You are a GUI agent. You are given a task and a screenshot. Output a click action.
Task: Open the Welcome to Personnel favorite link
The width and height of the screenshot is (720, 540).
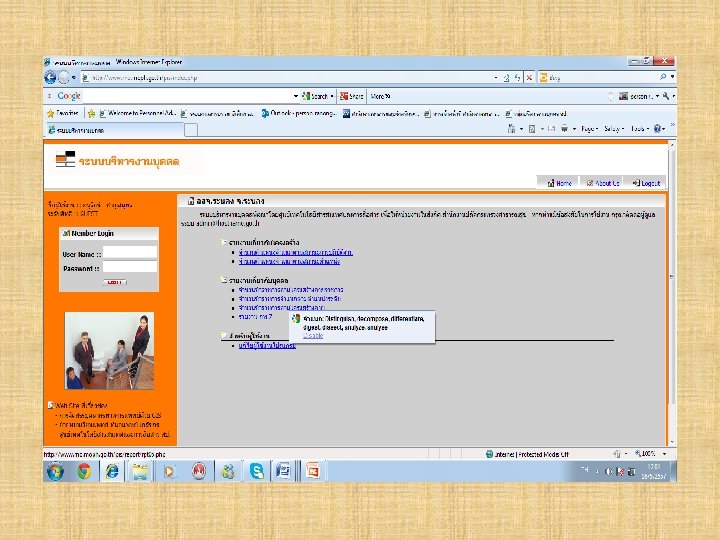coord(137,113)
